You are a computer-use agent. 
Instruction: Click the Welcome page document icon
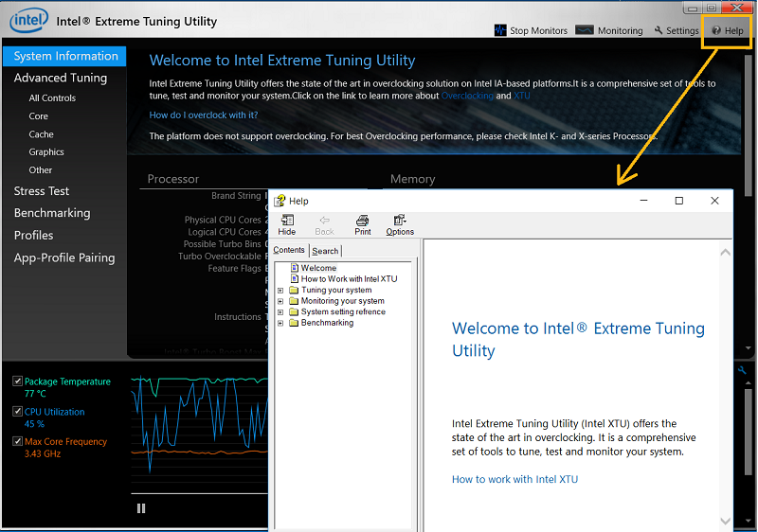click(295, 268)
